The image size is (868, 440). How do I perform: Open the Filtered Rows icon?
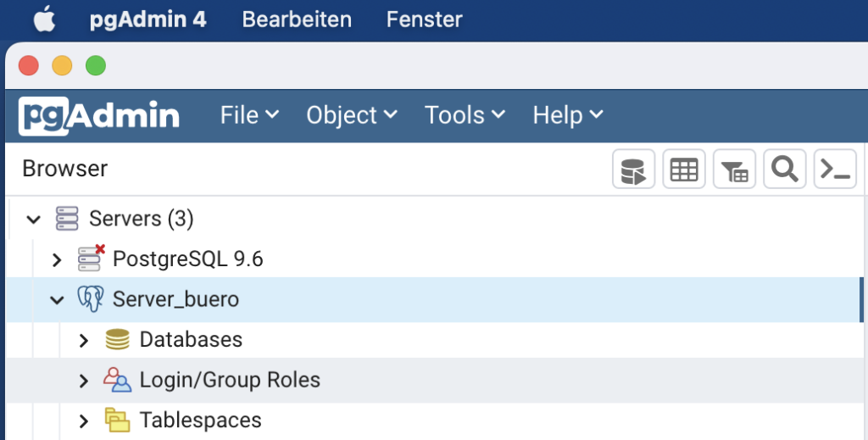click(x=734, y=170)
